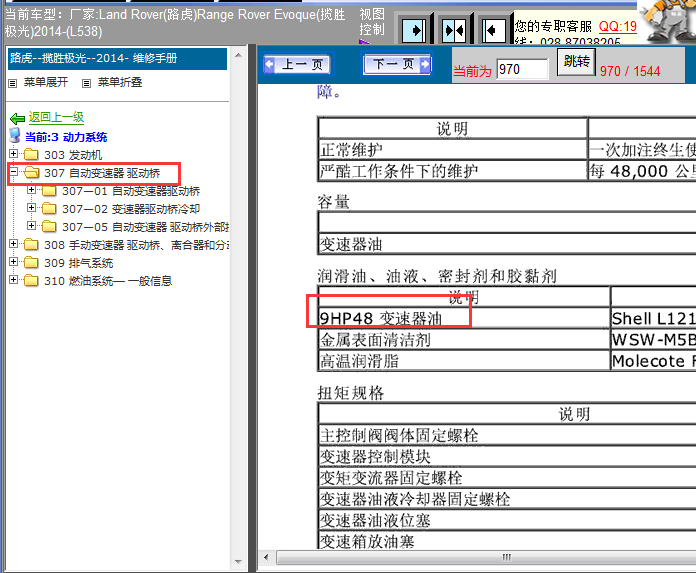The width and height of the screenshot is (696, 573).
Task: Click the 303 发动机 folder icon
Action: click(x=31, y=154)
